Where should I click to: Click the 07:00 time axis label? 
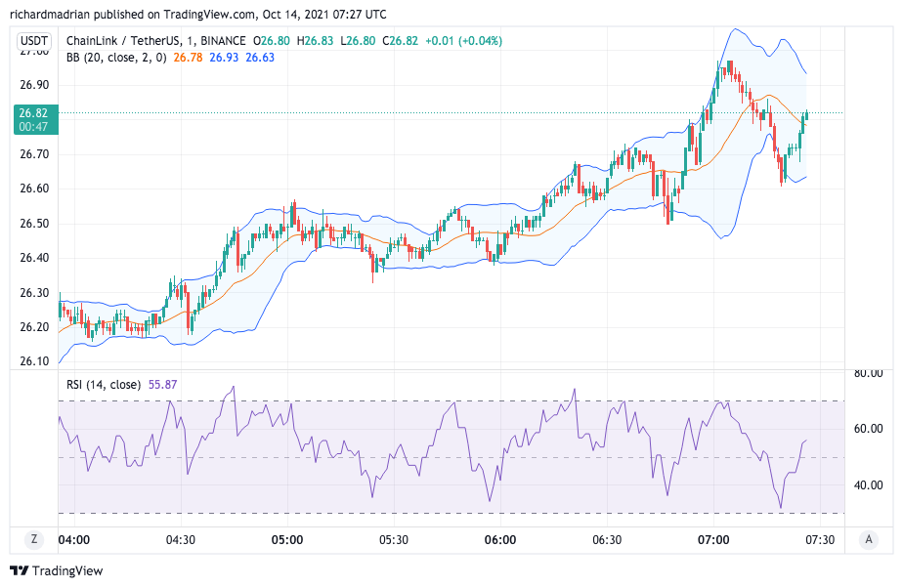tap(713, 539)
